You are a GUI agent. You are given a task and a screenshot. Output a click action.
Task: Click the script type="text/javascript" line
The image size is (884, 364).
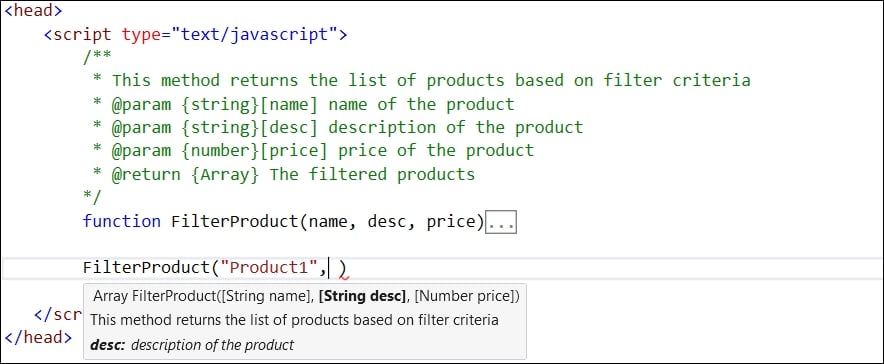pyautogui.click(x=195, y=34)
